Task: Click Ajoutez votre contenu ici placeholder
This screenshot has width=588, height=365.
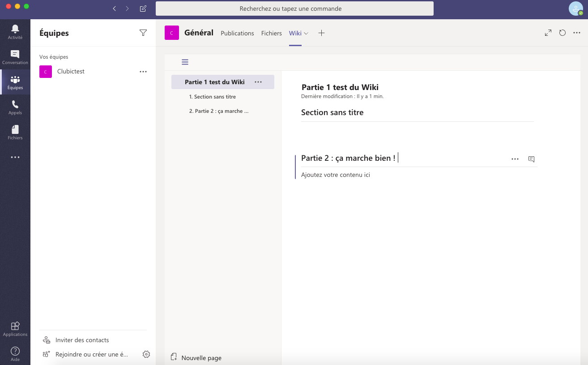Action: coord(336,175)
